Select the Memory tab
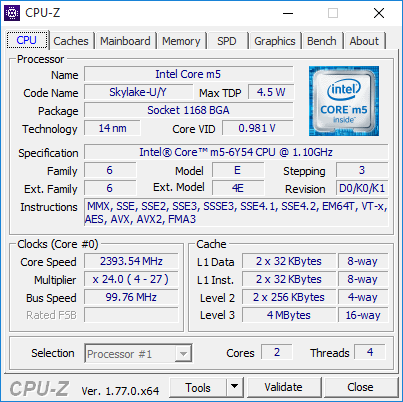Screen dimensions: 403x402 pyautogui.click(x=181, y=41)
